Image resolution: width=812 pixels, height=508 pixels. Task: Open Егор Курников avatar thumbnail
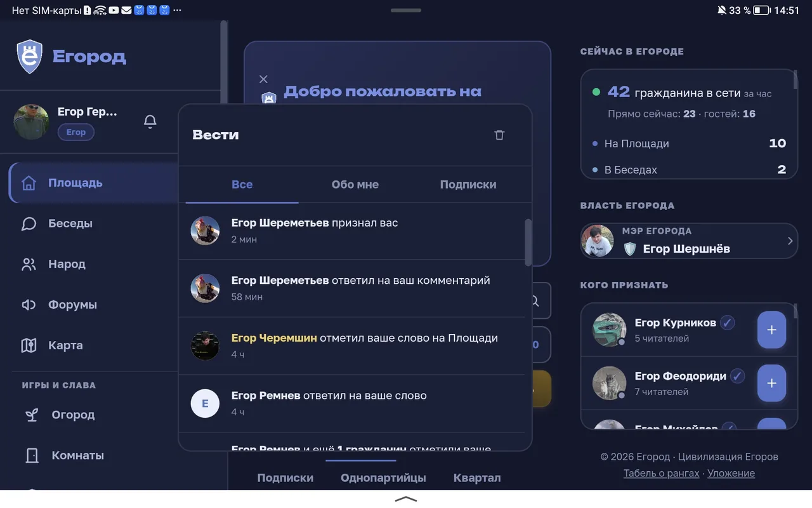[610, 330]
